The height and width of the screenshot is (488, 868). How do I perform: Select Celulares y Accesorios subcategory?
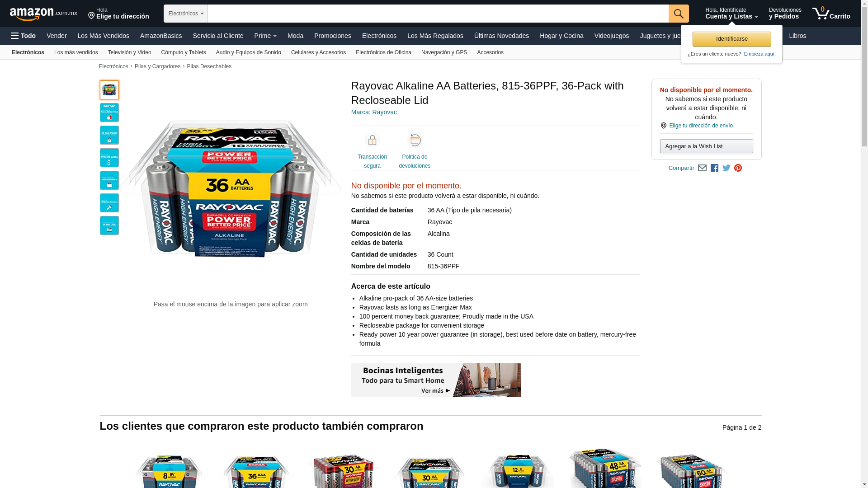318,52
